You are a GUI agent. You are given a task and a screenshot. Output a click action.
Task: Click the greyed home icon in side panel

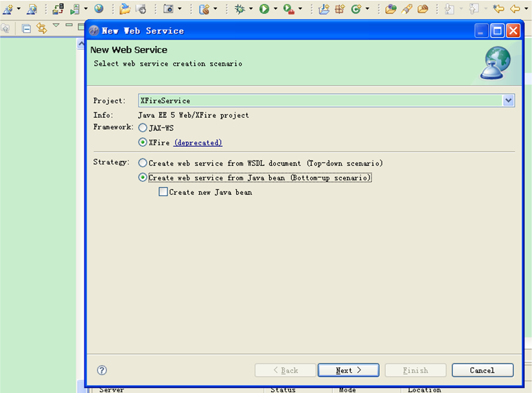click(x=5, y=29)
